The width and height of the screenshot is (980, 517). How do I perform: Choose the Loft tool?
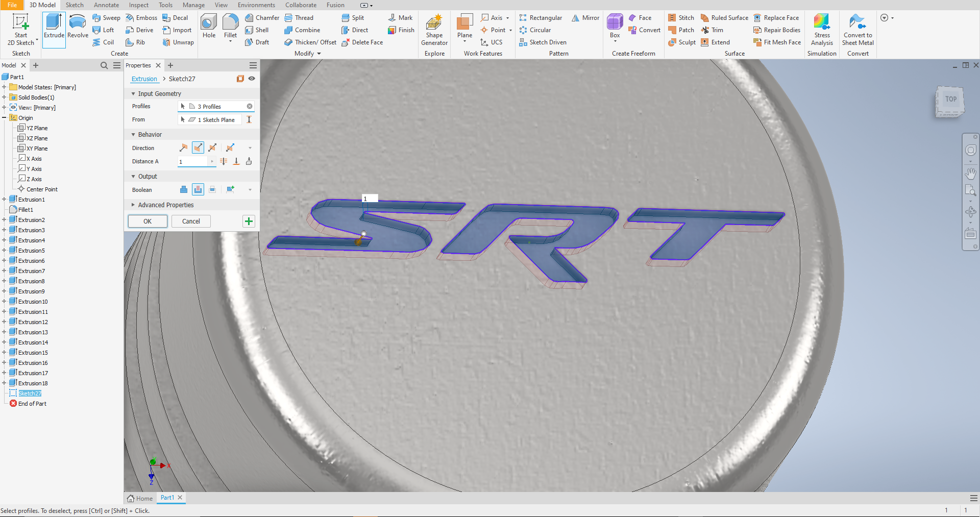click(x=103, y=30)
